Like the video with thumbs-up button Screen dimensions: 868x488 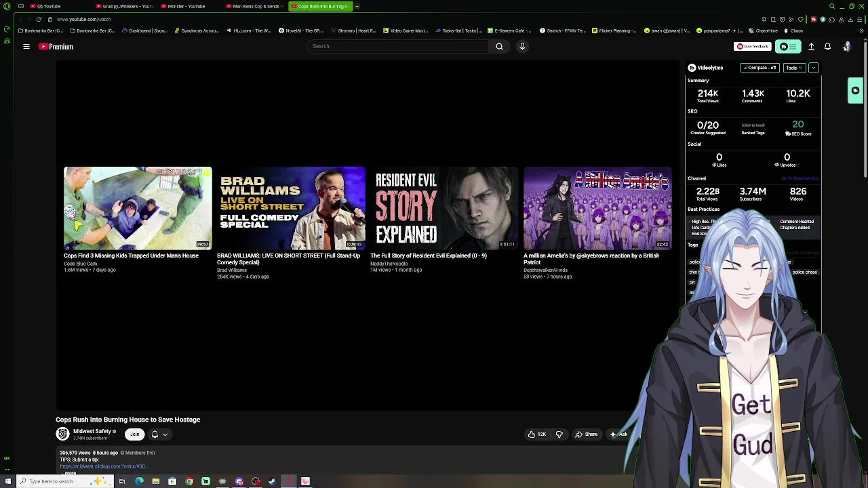537,434
